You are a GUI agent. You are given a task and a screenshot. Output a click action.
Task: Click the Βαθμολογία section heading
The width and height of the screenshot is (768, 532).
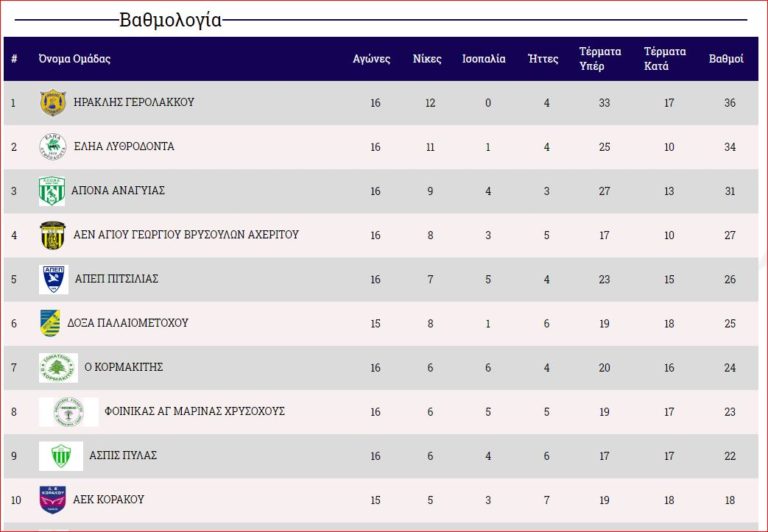pos(170,20)
